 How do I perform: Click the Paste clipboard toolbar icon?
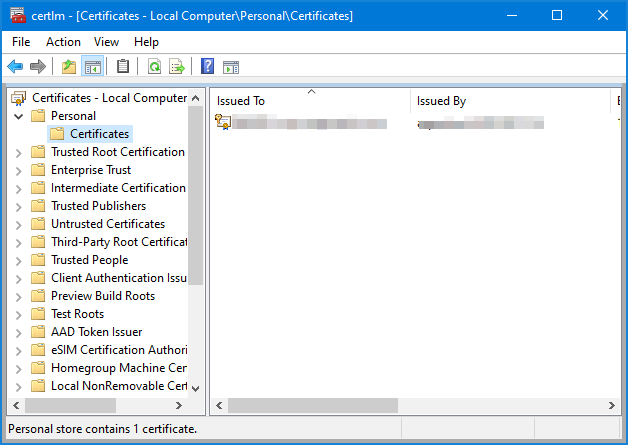(x=123, y=66)
